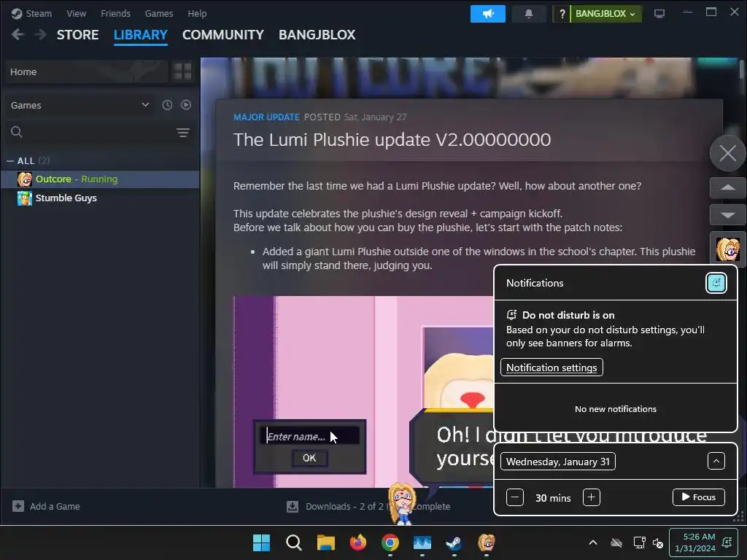
Task: Open Google Chrome from taskbar
Action: click(390, 542)
